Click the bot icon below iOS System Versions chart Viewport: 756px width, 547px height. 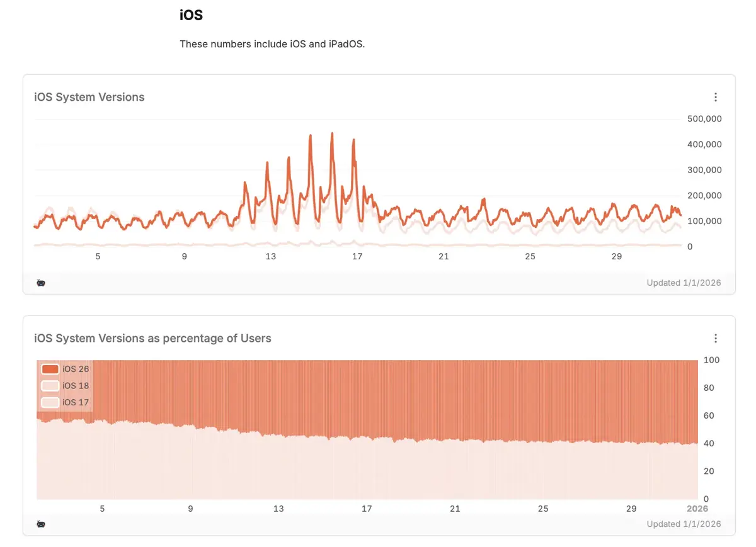41,283
